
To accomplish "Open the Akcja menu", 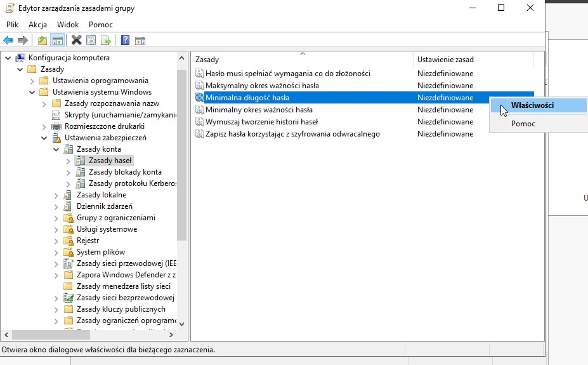I will [38, 25].
